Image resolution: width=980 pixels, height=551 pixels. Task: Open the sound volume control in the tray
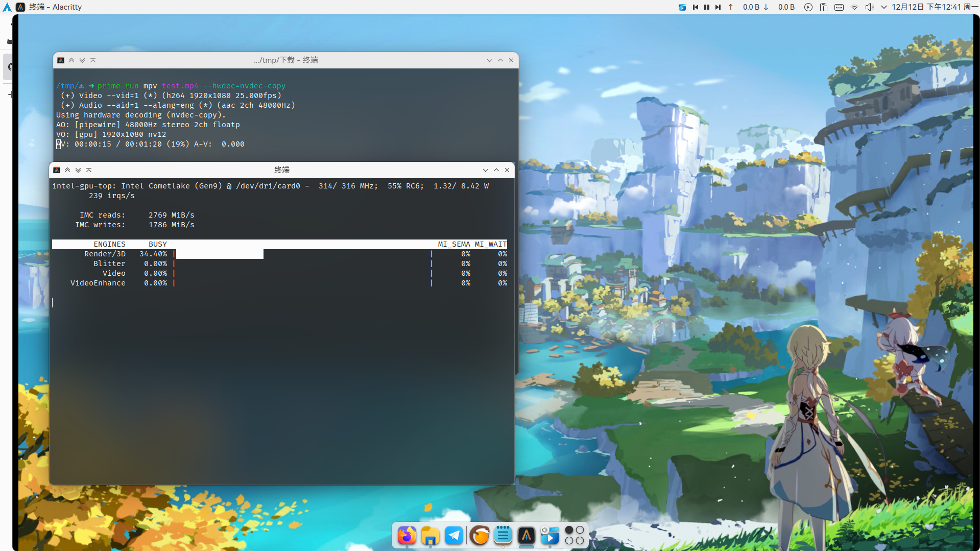pos(869,7)
